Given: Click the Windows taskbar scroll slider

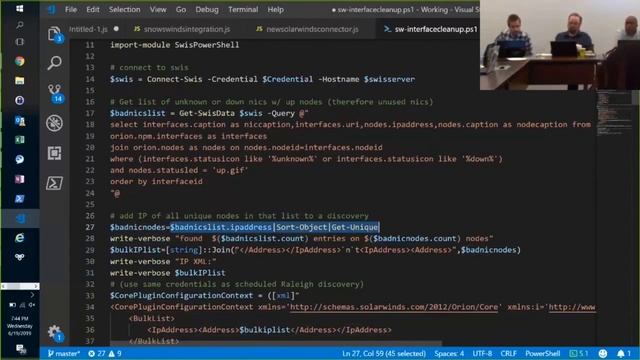Looking at the screenshot, I should [20, 286].
